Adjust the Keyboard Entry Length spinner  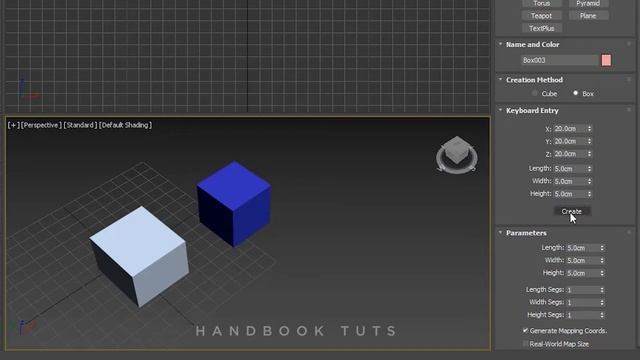[589, 169]
